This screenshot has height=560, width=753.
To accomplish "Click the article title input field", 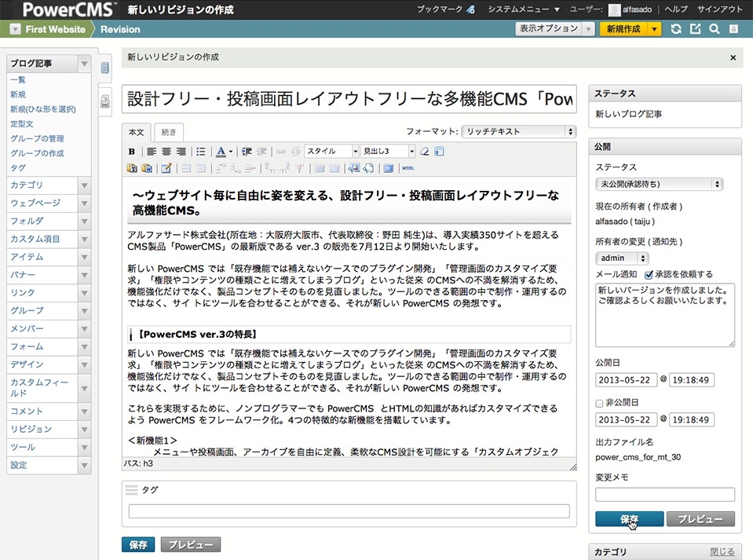I will (349, 100).
